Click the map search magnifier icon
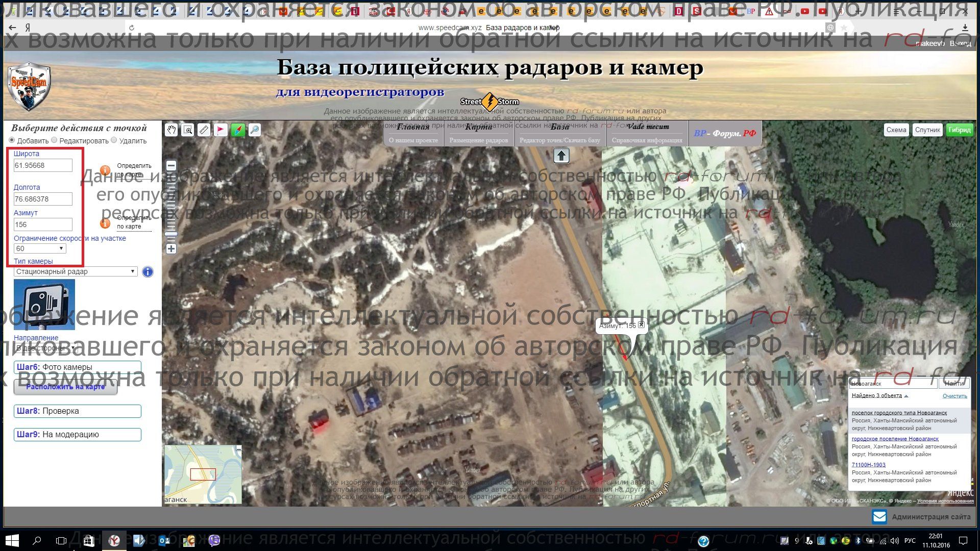This screenshot has width=980, height=551. click(x=254, y=130)
